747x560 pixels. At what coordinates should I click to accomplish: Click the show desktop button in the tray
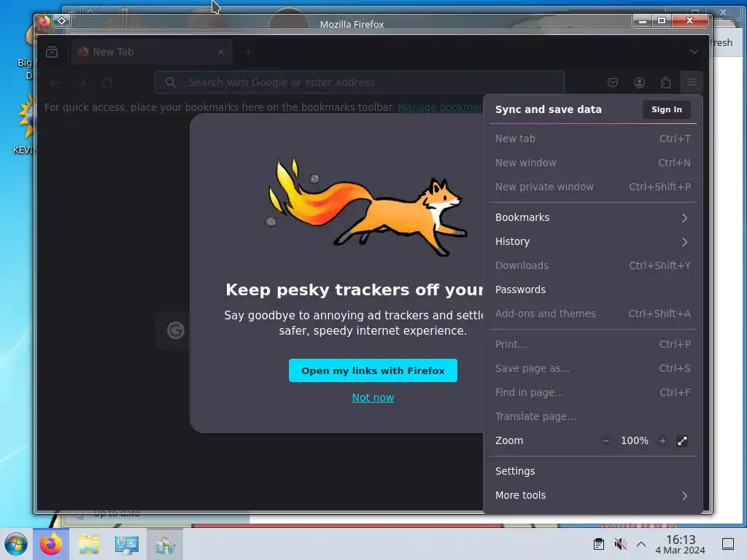coord(728,544)
